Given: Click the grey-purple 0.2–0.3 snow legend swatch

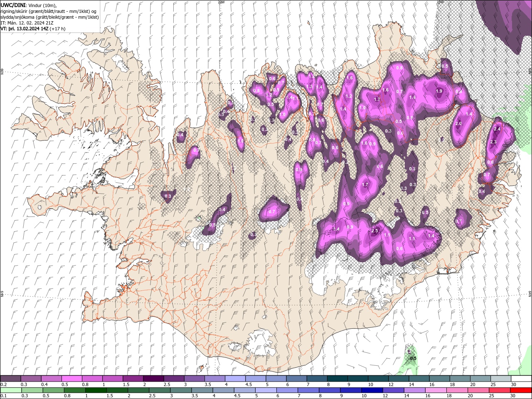Looking at the screenshot, I should pyautogui.click(x=11, y=379).
